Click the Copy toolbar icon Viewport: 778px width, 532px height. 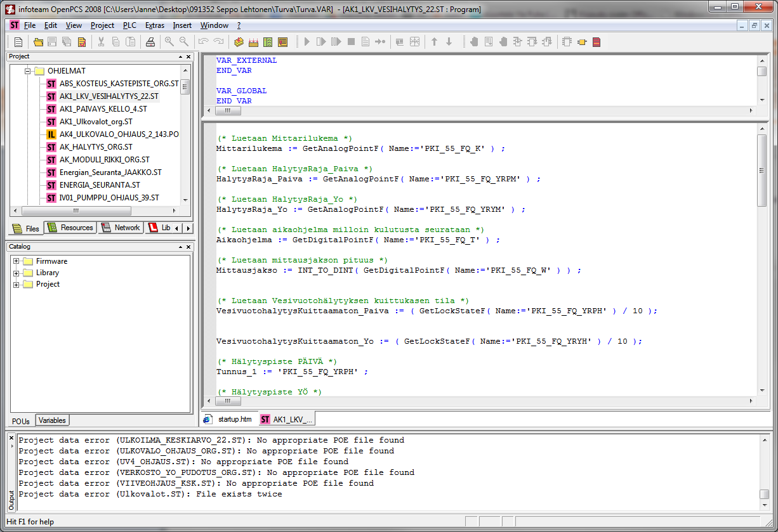coord(116,42)
